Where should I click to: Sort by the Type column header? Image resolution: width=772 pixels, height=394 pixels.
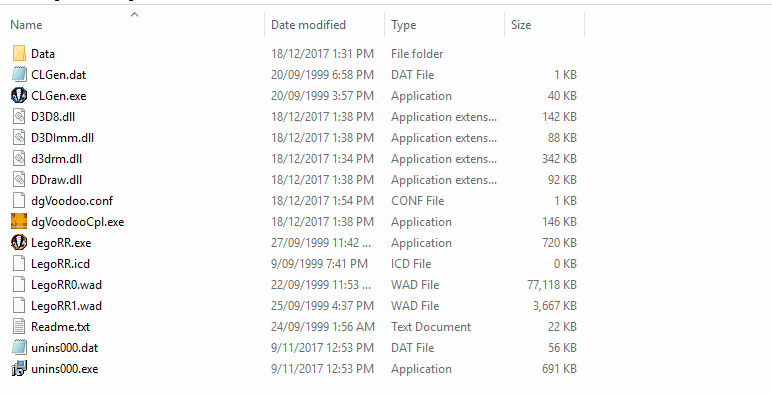tap(404, 25)
